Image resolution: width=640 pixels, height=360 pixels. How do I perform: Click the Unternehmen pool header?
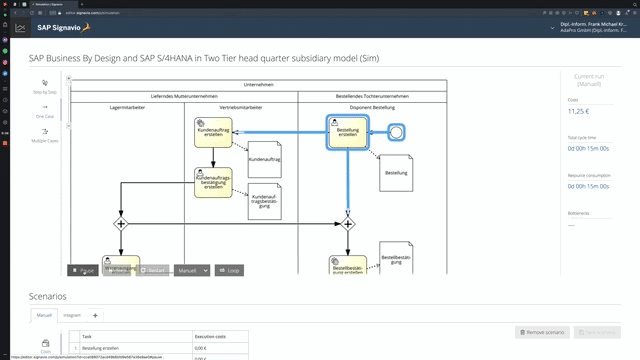click(x=259, y=84)
